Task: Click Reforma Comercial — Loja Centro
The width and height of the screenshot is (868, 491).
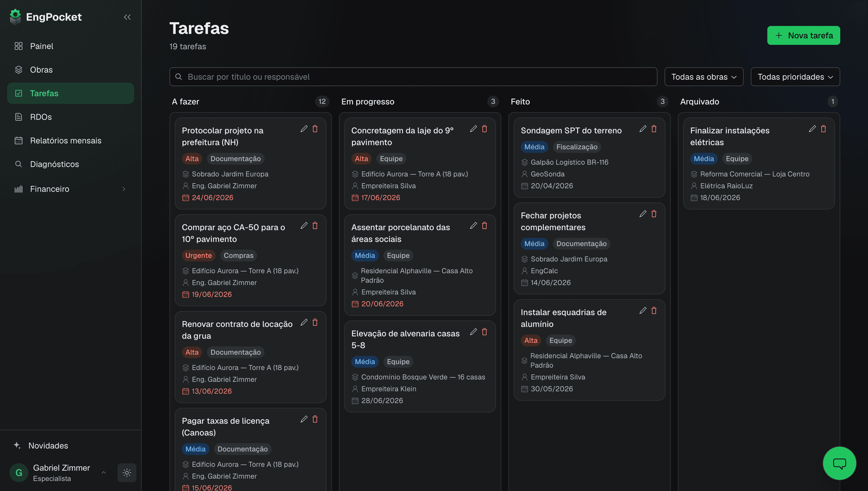Action: tap(755, 174)
